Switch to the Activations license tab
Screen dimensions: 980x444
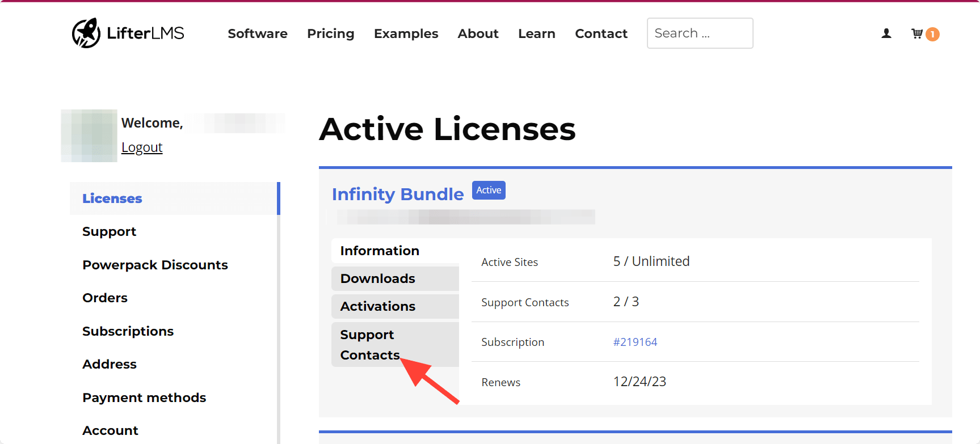395,306
